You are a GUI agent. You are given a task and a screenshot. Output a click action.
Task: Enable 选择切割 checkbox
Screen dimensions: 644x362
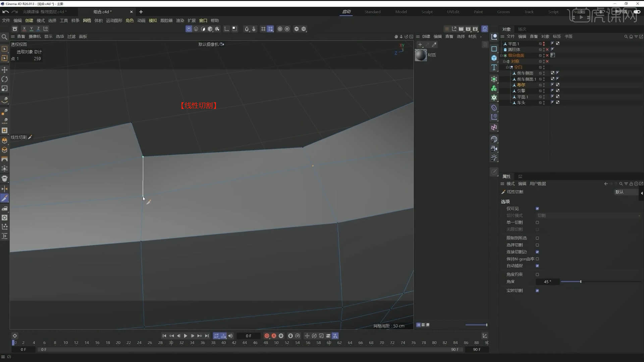(x=537, y=245)
